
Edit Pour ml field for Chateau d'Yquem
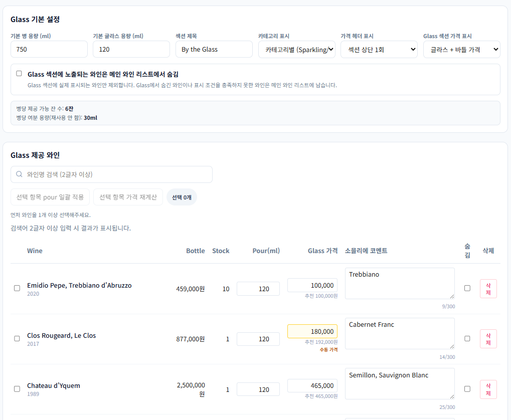[x=258, y=389]
